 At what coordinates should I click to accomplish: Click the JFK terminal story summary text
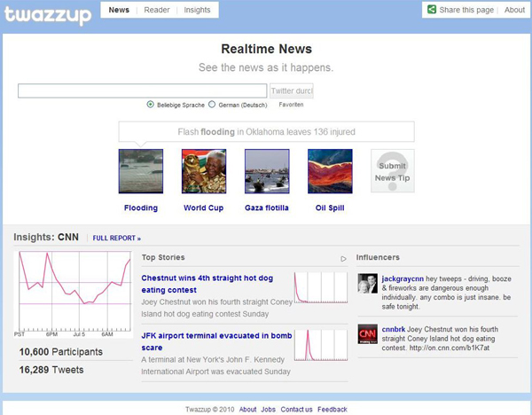tap(215, 365)
